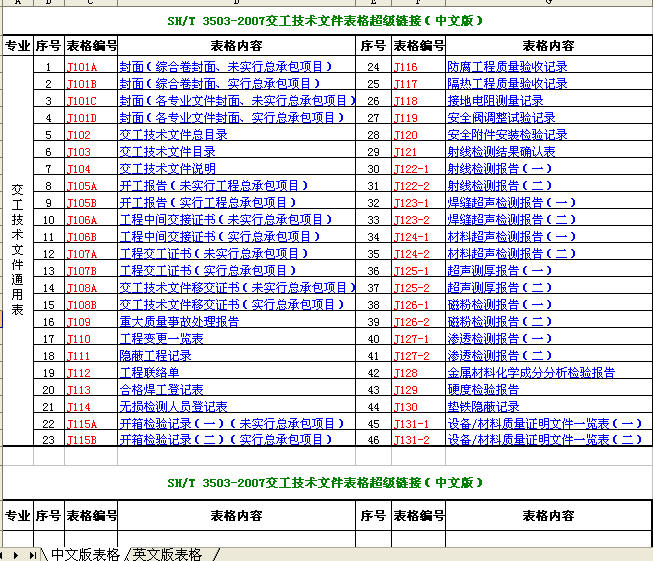The height and width of the screenshot is (561, 653).
Task: Select serial number cell 46
Action: click(x=374, y=439)
